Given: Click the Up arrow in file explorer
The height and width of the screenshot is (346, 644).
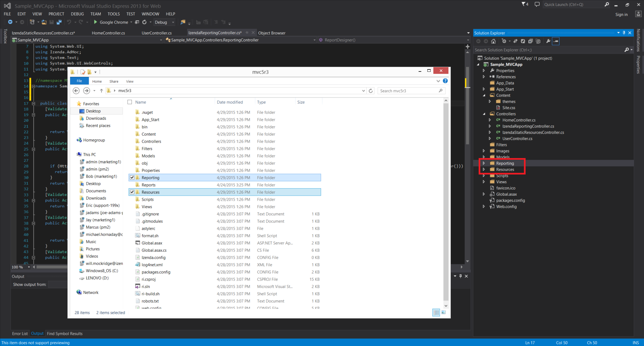Looking at the screenshot, I should (x=101, y=91).
